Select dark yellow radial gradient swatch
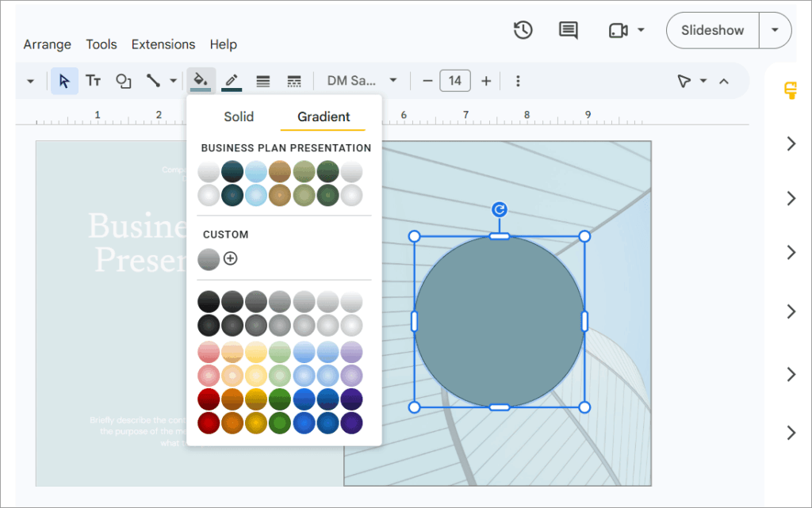The height and width of the screenshot is (508, 812). [256, 423]
